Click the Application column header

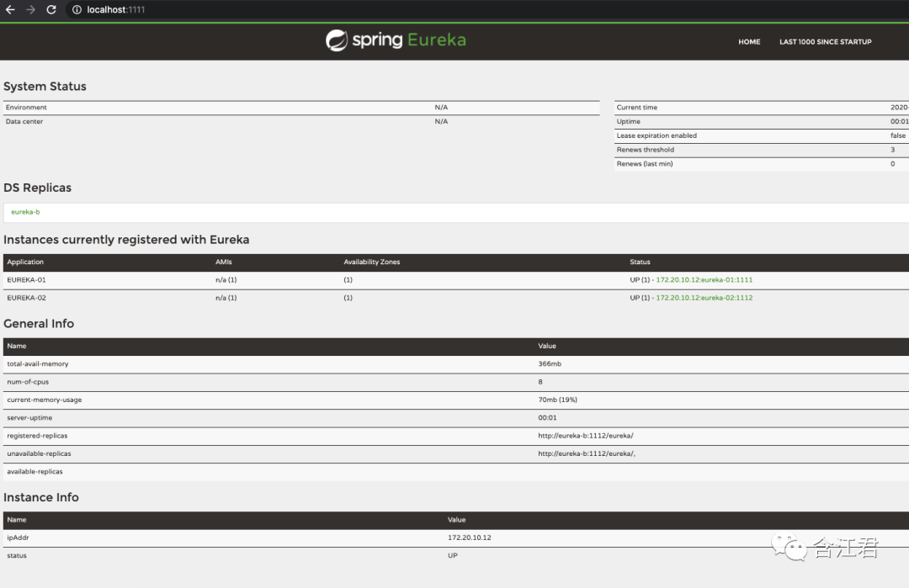pyautogui.click(x=25, y=262)
